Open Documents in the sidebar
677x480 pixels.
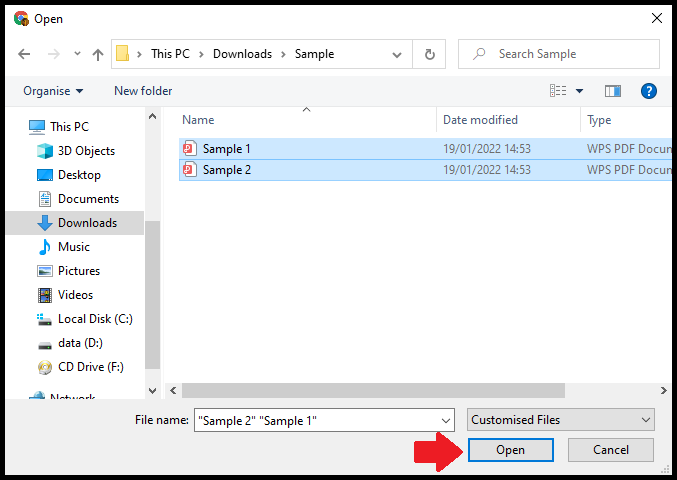click(88, 199)
